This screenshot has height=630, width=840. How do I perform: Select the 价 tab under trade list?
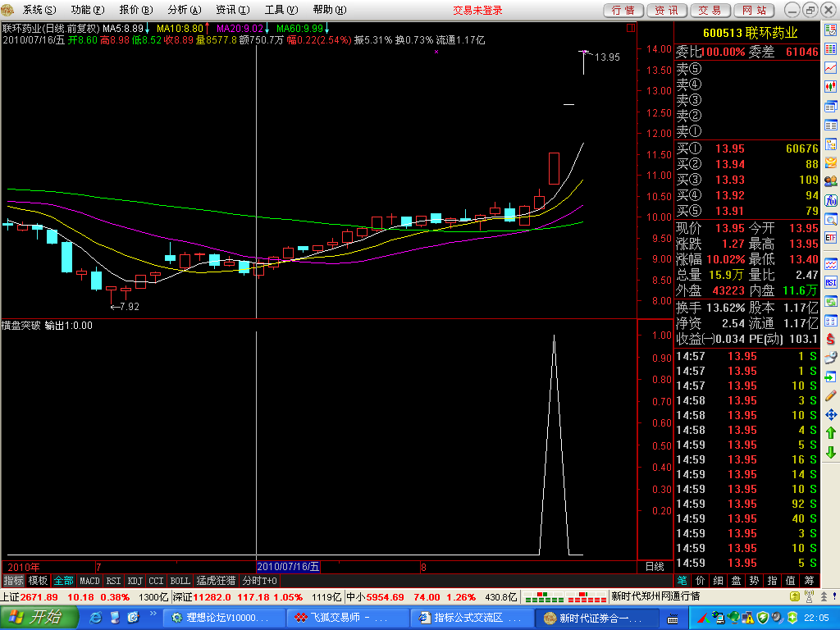click(701, 581)
